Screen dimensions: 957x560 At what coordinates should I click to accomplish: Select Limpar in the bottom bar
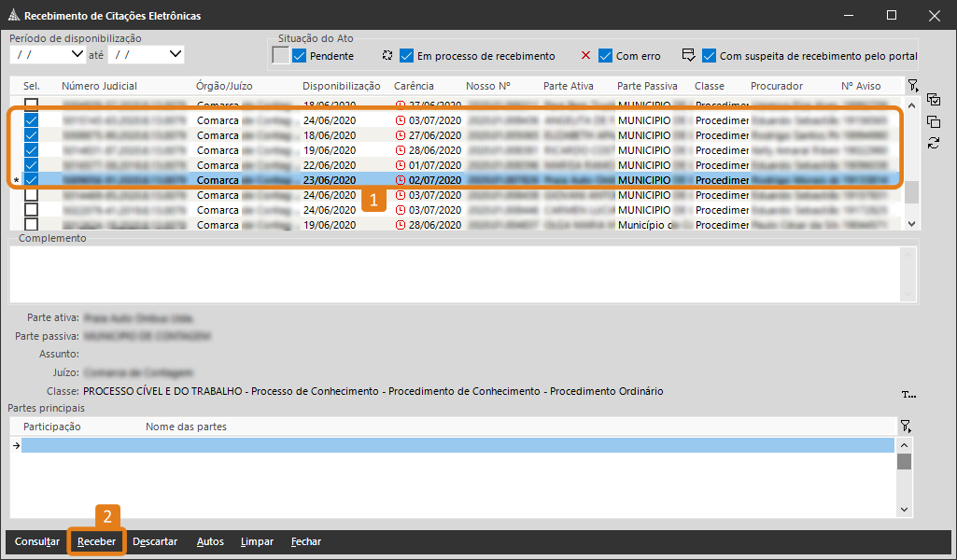257,542
